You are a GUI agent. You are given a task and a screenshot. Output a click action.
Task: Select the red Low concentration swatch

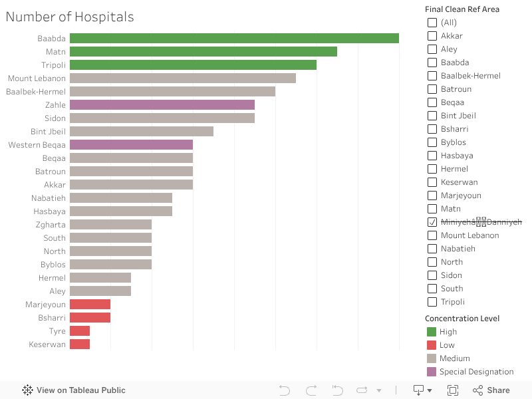[432, 344]
